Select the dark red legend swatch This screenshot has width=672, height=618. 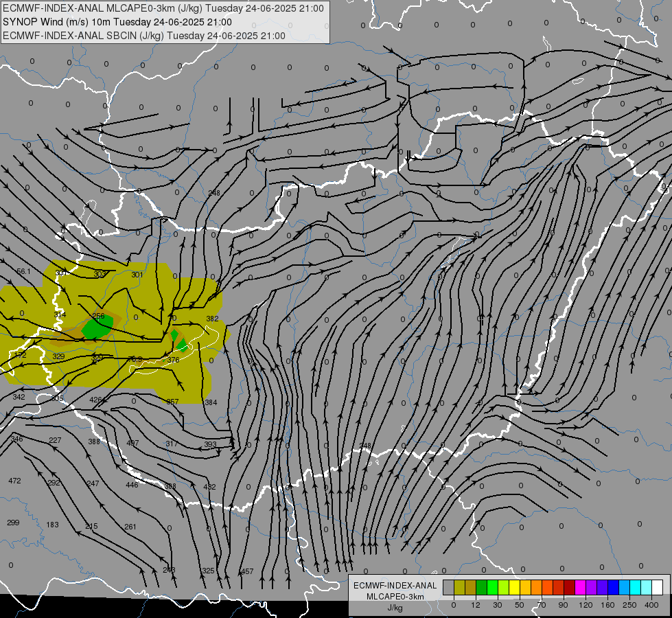(569, 588)
